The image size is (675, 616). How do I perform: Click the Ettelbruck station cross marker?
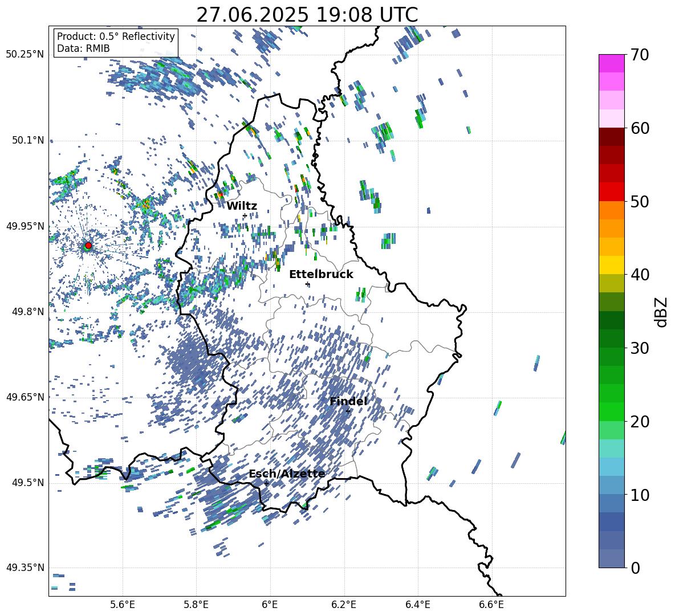[307, 284]
